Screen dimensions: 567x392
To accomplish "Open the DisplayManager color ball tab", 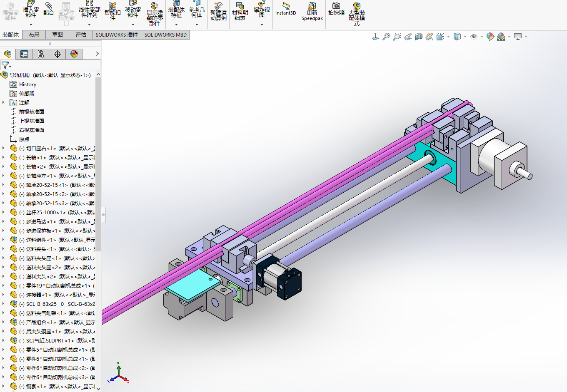I will tap(74, 54).
